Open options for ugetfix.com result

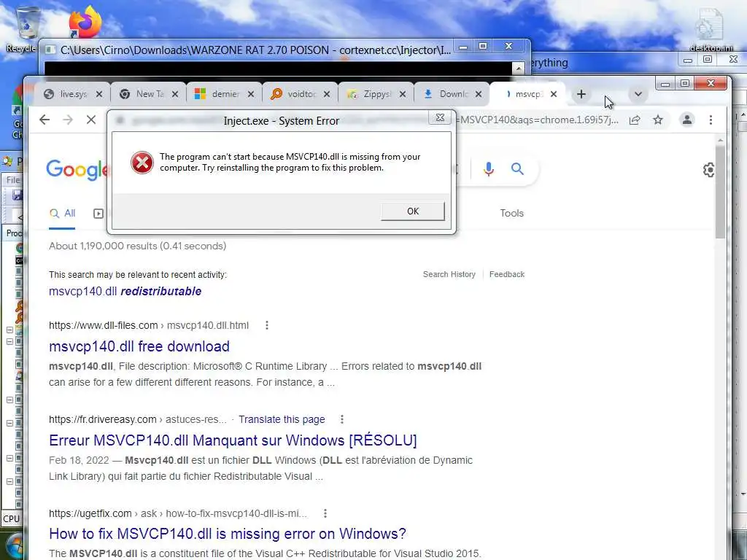(325, 513)
